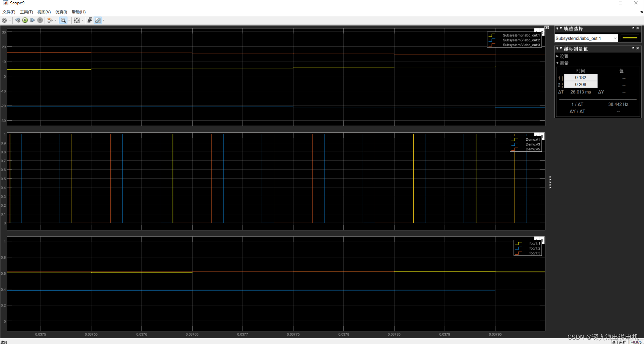The height and width of the screenshot is (344, 644).
Task: Click the 38.442 Hz frequency value
Action: [x=618, y=104]
